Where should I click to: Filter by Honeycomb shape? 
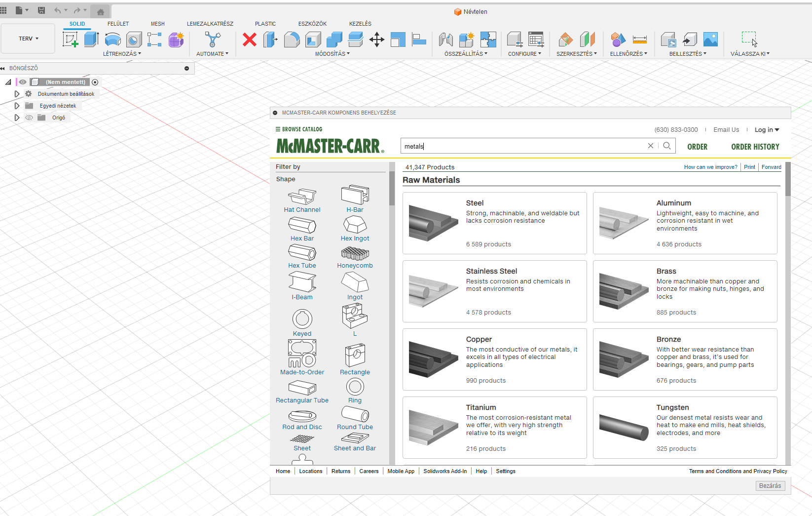355,258
